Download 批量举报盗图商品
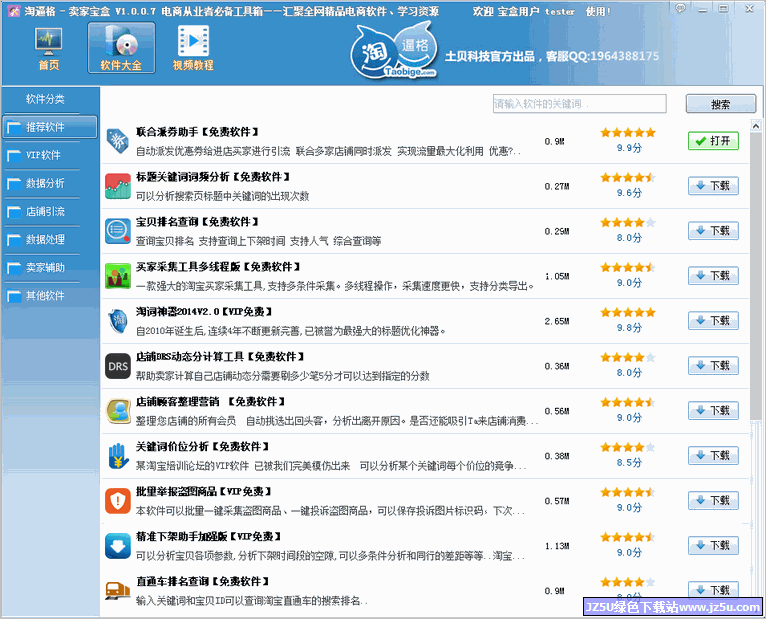 713,500
